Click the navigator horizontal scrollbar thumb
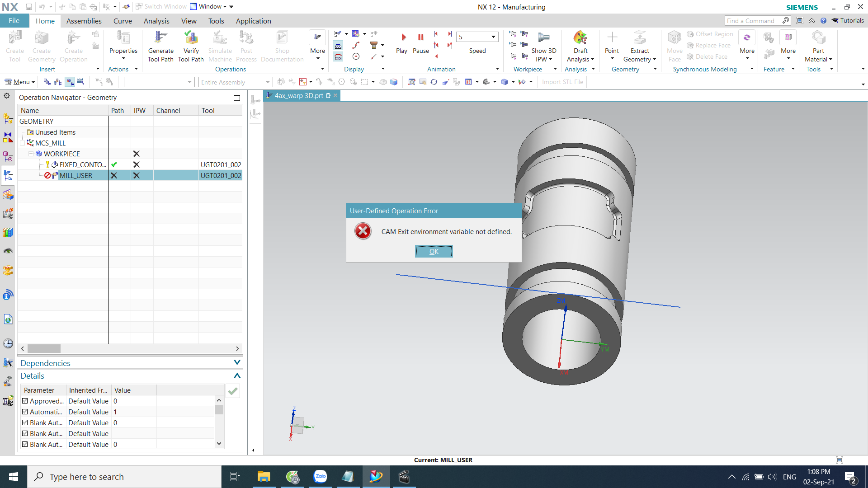The image size is (868, 488). click(x=44, y=349)
